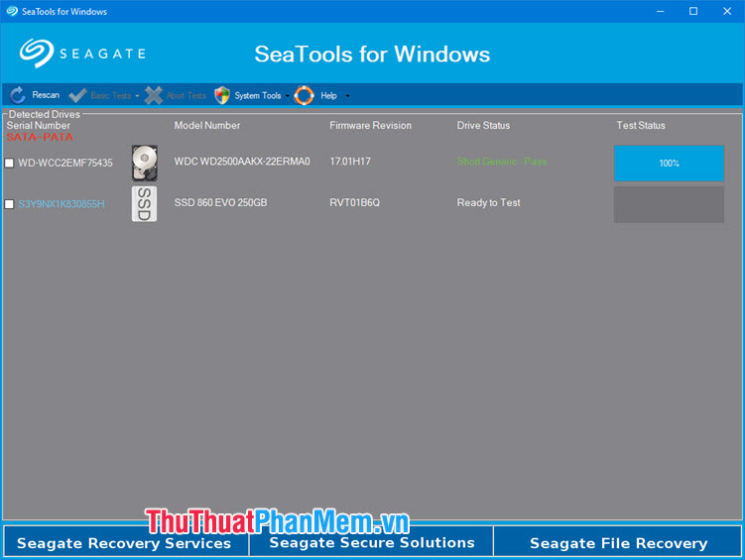The height and width of the screenshot is (560, 745).
Task: Click model SSD 860 EVO 250GB
Action: coord(220,202)
